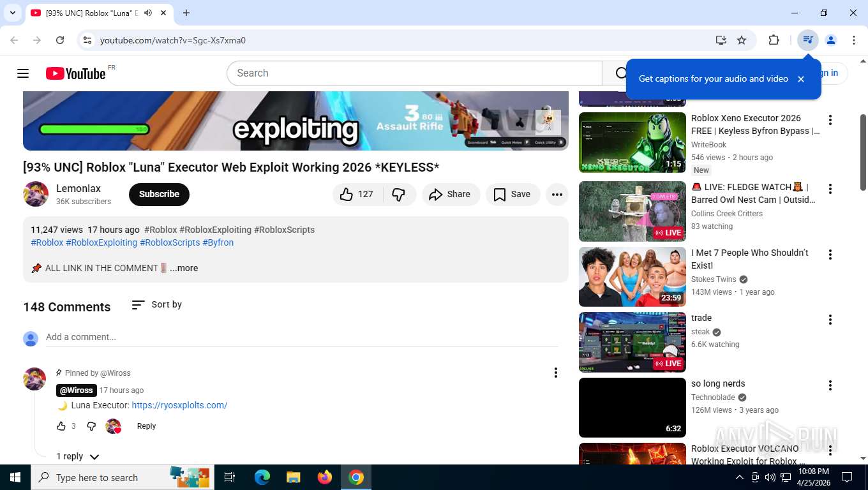Close the captions tooltip popup
This screenshot has height=490, width=868.
tap(801, 79)
